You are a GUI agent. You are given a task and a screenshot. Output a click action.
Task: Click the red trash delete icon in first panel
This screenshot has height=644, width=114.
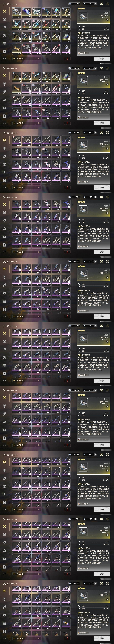coord(67,59)
